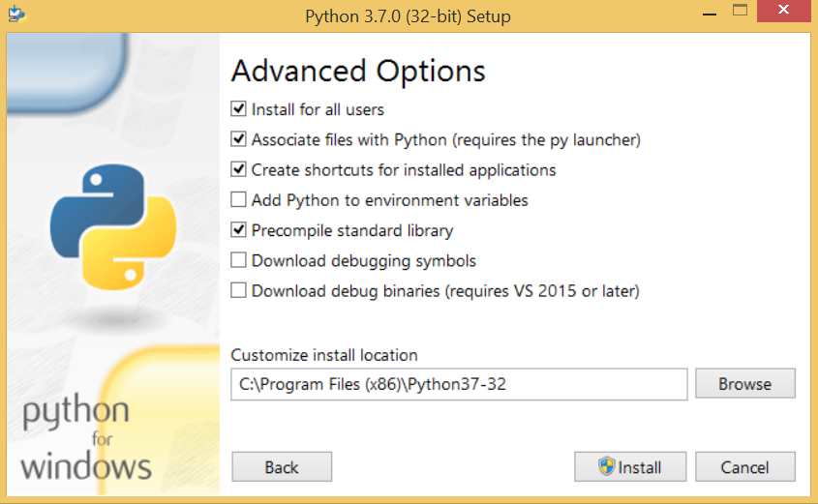Disable Create shortcuts for installed applications
The image size is (818, 504).
click(x=238, y=169)
